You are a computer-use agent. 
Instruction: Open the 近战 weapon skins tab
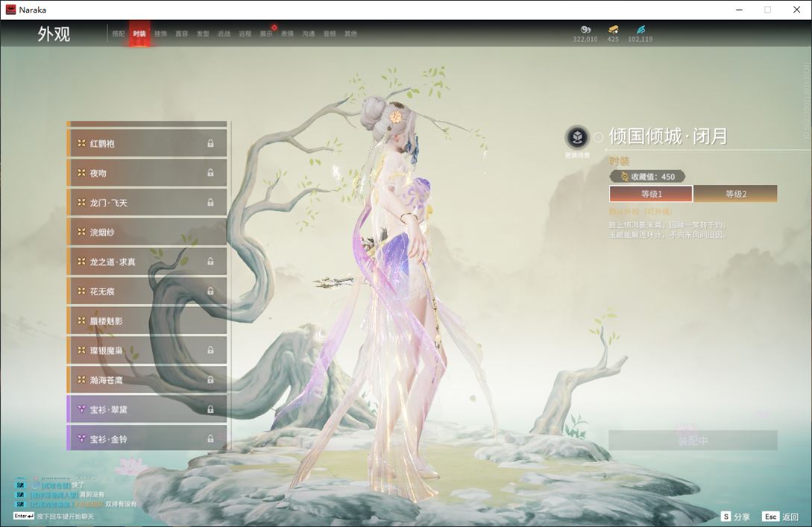coord(224,34)
